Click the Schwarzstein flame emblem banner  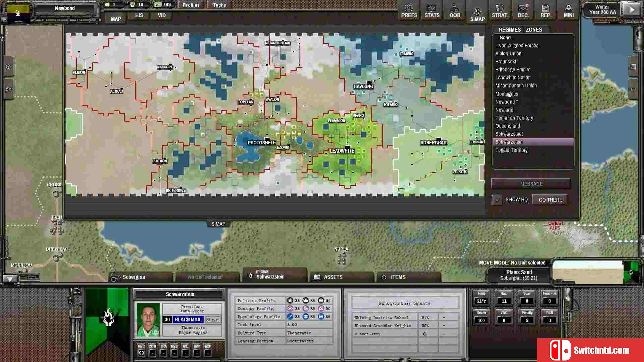pos(108,317)
